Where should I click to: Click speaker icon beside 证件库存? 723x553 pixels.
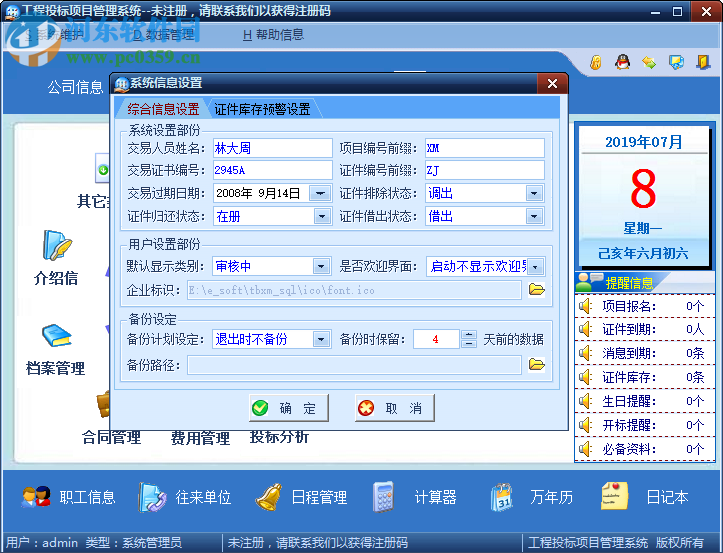tap(586, 377)
